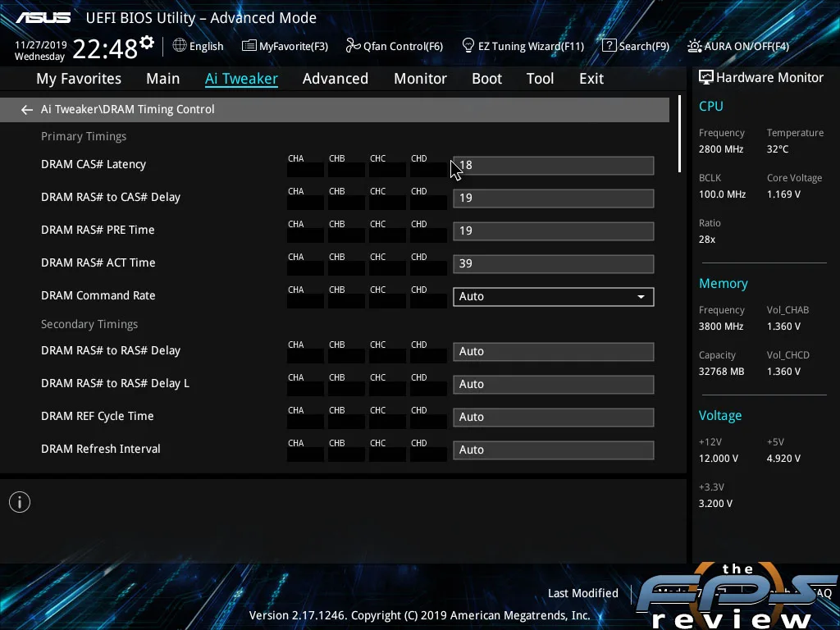
Task: Select DRAM RAS# ACT Time label
Action: (98, 262)
